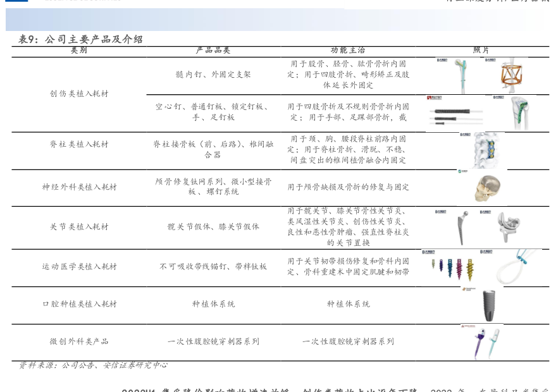
Task: Click the 用于颈、胸、腰段脊柱 function description
Action: click(x=348, y=149)
